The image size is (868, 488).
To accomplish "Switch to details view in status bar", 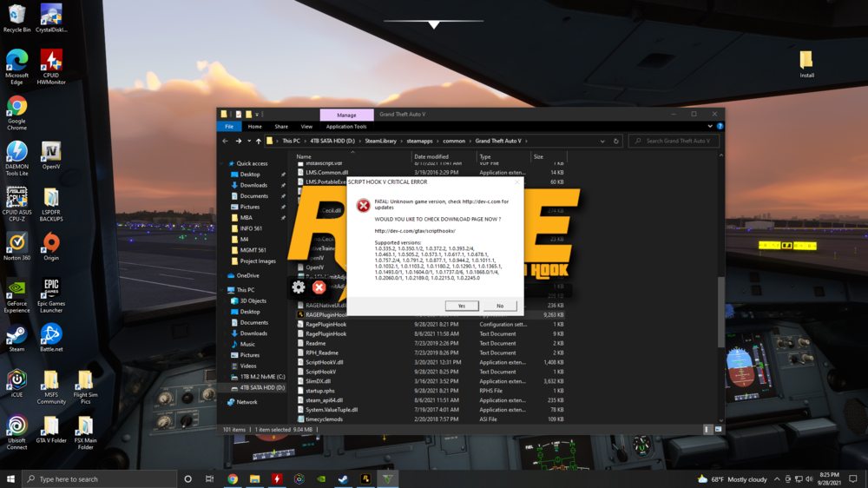I will 707,429.
